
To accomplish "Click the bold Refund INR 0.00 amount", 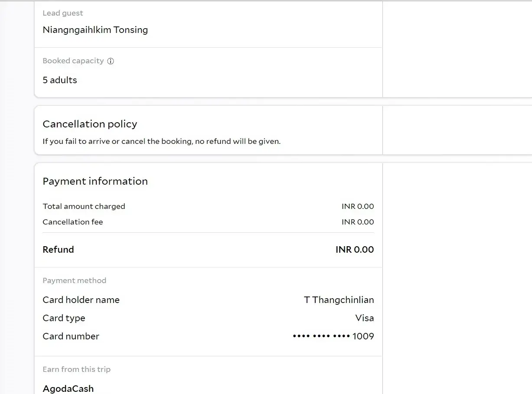I will pyautogui.click(x=354, y=250).
